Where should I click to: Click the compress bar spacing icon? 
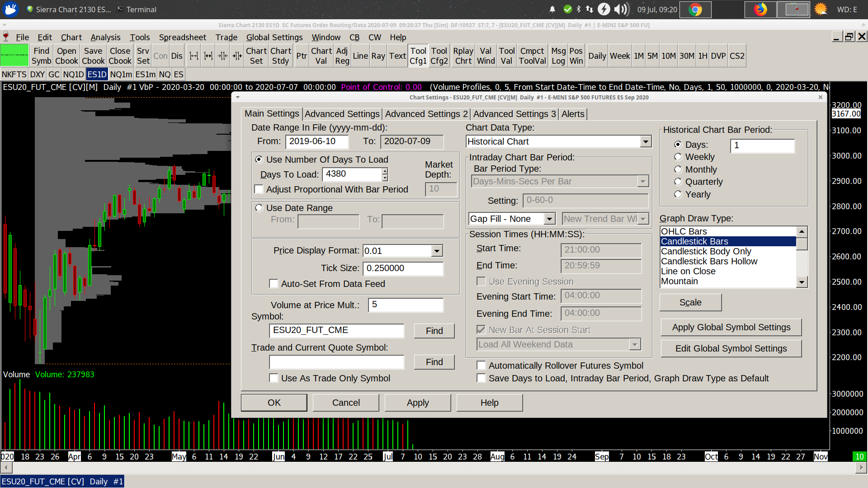pos(223,56)
